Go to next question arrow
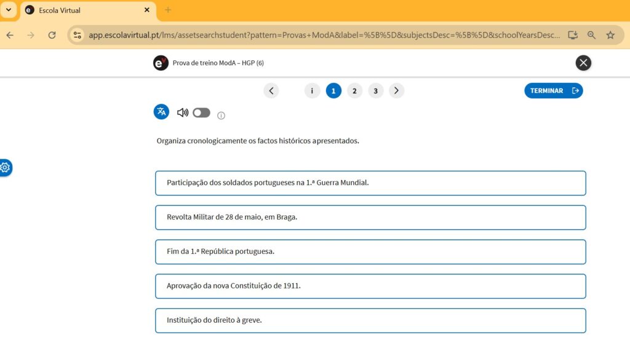Screen dimensions: 630x364 click(397, 91)
